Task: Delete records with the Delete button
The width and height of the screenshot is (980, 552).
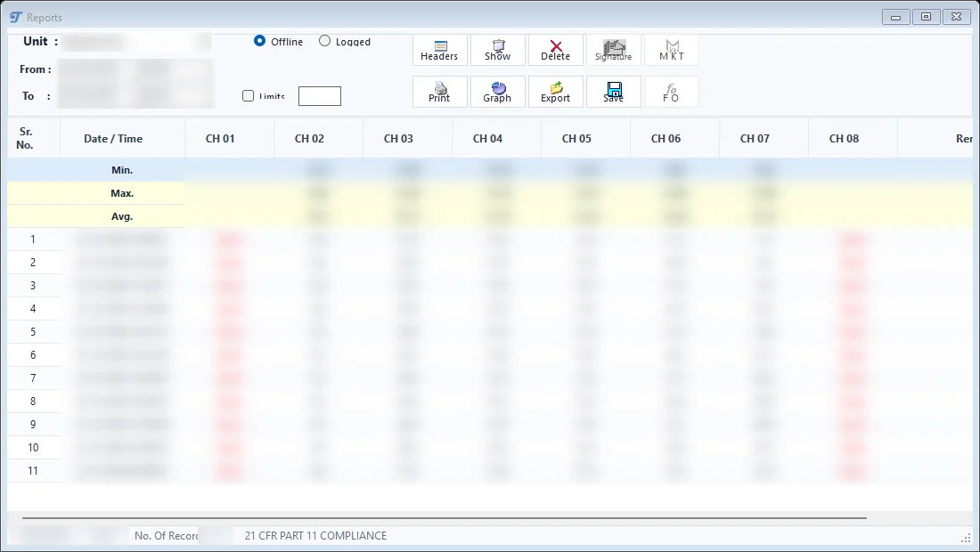Action: click(x=556, y=50)
